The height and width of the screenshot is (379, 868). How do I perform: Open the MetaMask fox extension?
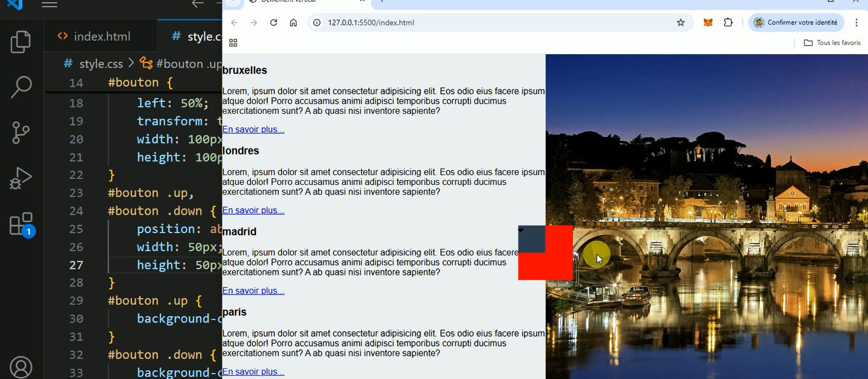(x=708, y=23)
